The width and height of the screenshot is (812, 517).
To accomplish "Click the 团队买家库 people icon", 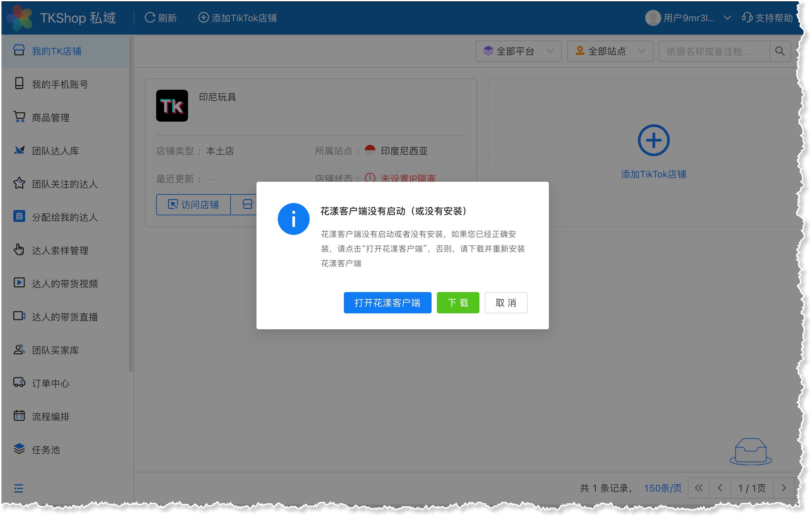I will pos(19,350).
